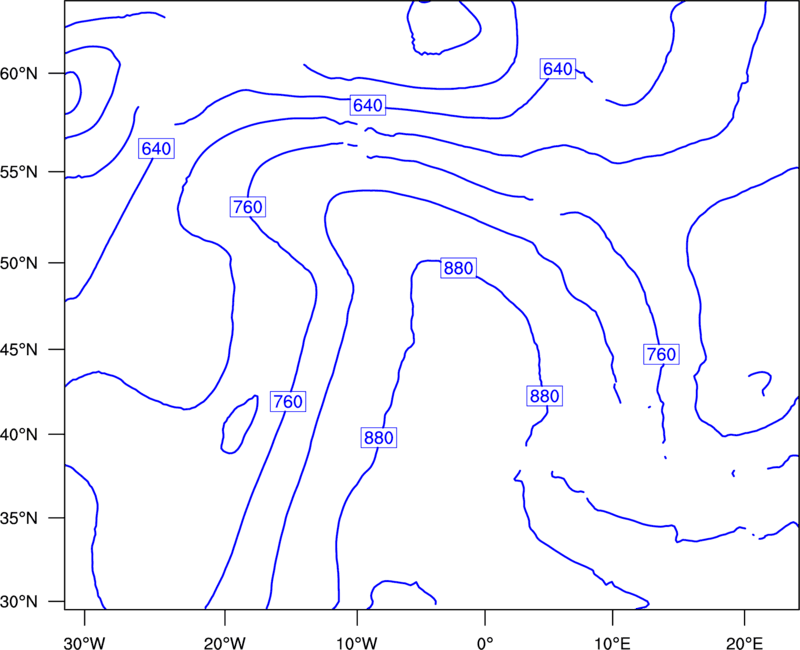Viewport: 800px width, 650px height.
Task: Click the 10°E longitude axis label
Action: point(612,643)
